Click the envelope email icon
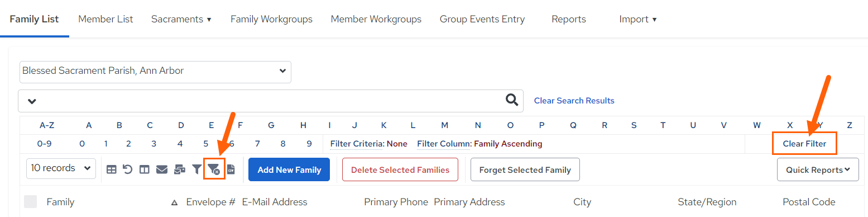 [162, 169]
